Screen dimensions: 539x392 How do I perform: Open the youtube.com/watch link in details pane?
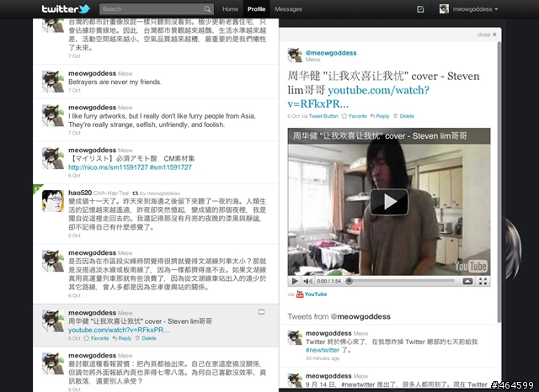pyautogui.click(x=359, y=97)
